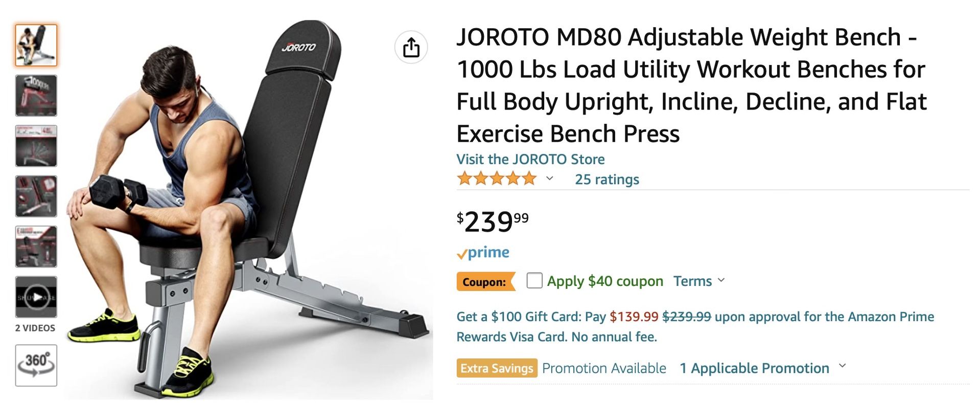Screen dimensions: 980x403
Task: Play the product video thumbnail
Action: (36, 297)
